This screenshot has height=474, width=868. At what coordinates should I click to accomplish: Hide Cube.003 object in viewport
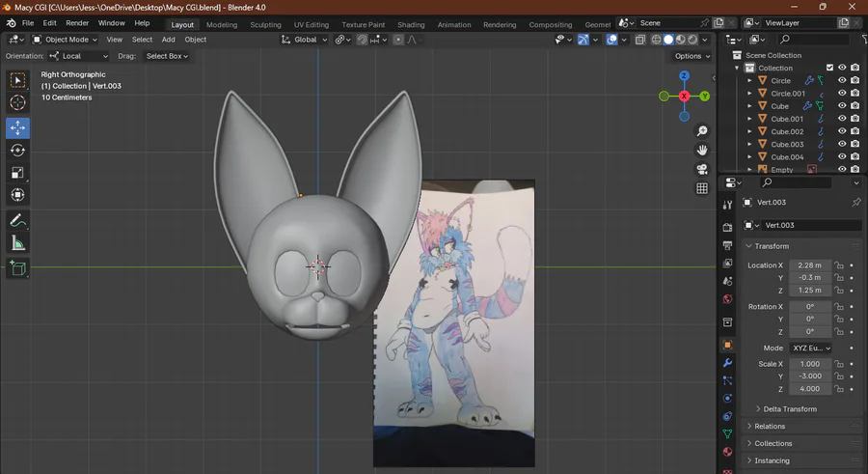click(842, 144)
